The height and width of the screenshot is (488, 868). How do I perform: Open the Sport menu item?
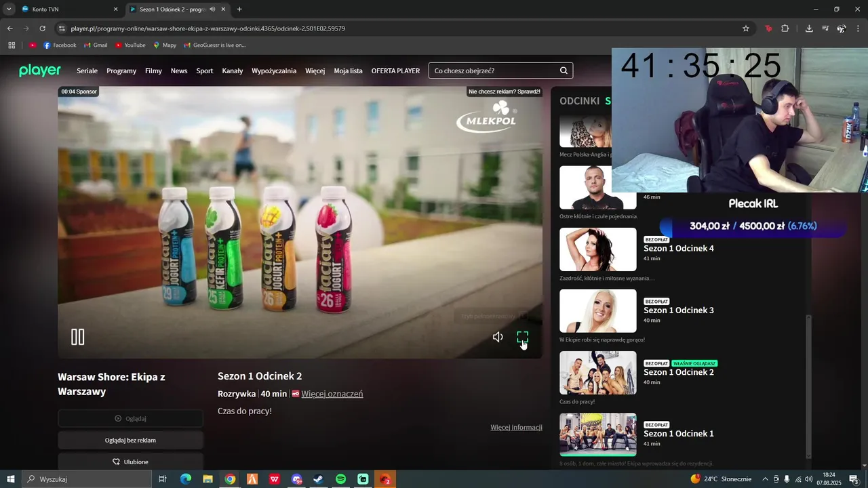205,70
